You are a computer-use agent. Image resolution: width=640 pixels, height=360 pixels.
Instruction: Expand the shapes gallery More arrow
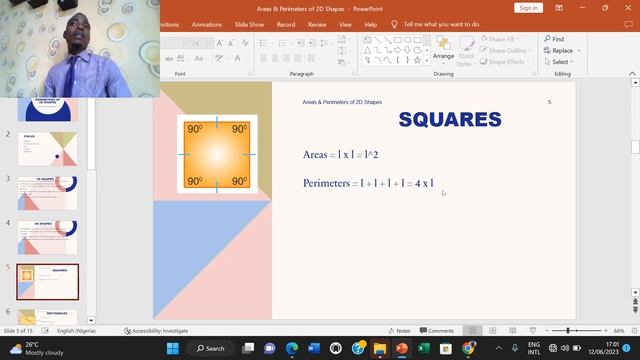(427, 60)
